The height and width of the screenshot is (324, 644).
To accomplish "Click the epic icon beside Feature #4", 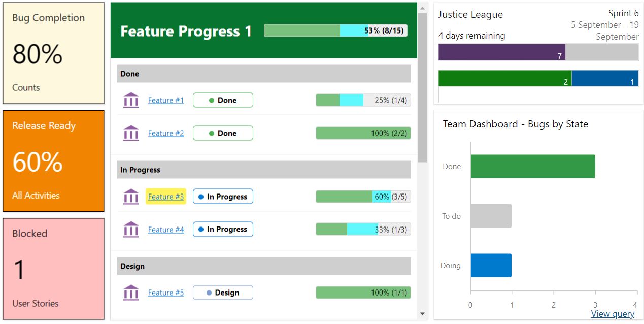I will coord(131,229).
